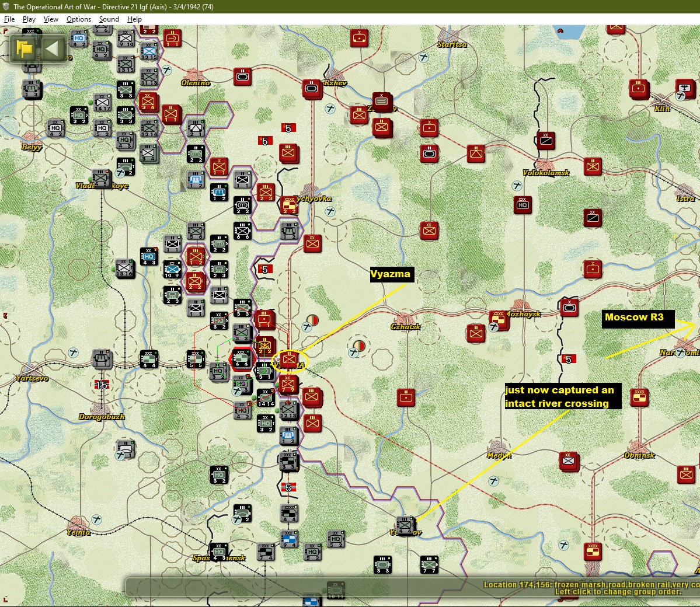
Task: Select the German unit at Yukhnov river crossing
Action: click(x=405, y=525)
